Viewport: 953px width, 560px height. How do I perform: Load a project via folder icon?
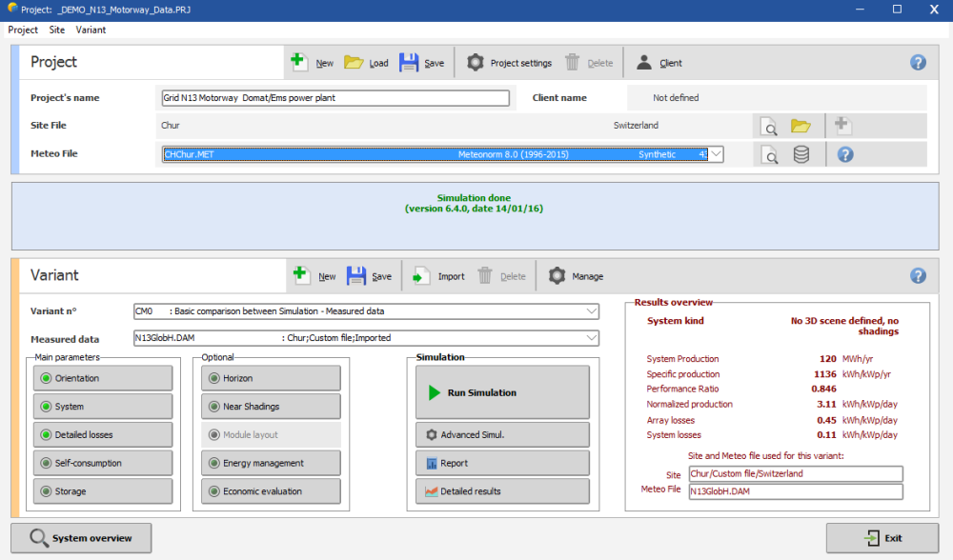click(x=354, y=63)
